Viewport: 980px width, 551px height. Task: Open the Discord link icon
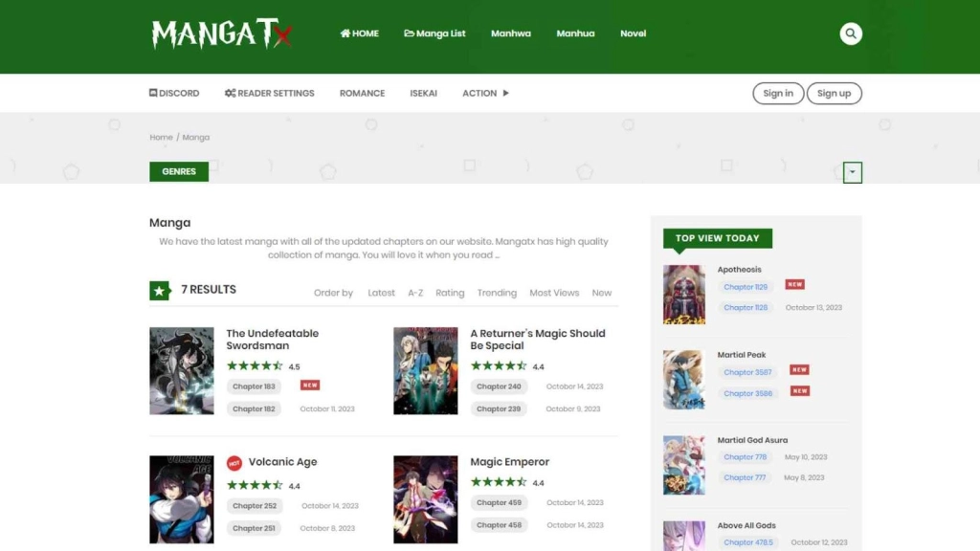(x=153, y=93)
